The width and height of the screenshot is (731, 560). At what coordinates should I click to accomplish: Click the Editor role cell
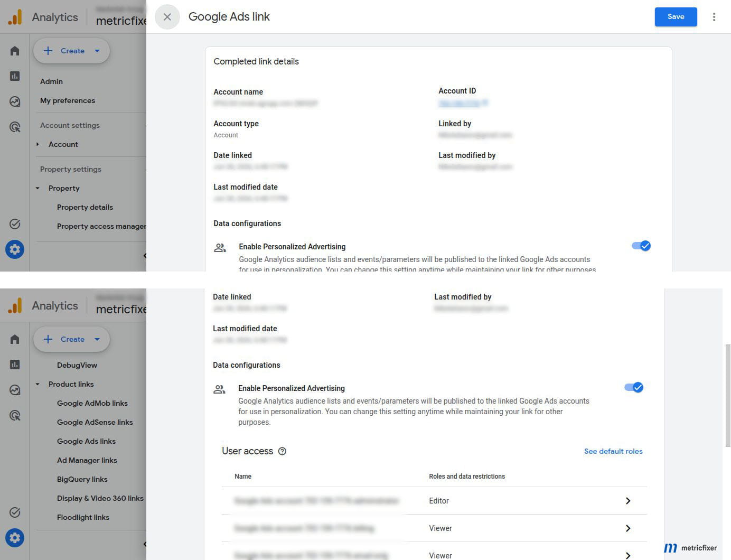pos(439,501)
